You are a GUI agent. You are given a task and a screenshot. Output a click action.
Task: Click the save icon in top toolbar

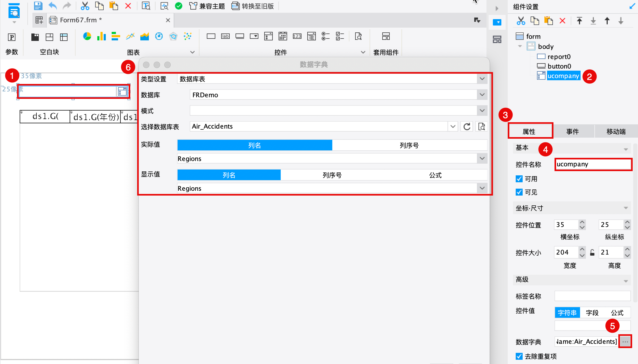point(38,6)
